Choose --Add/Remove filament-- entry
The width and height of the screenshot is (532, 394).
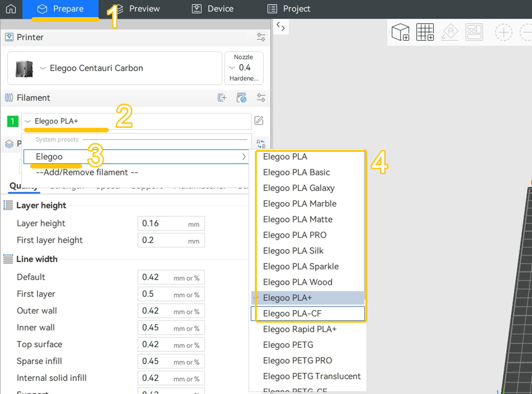(87, 172)
